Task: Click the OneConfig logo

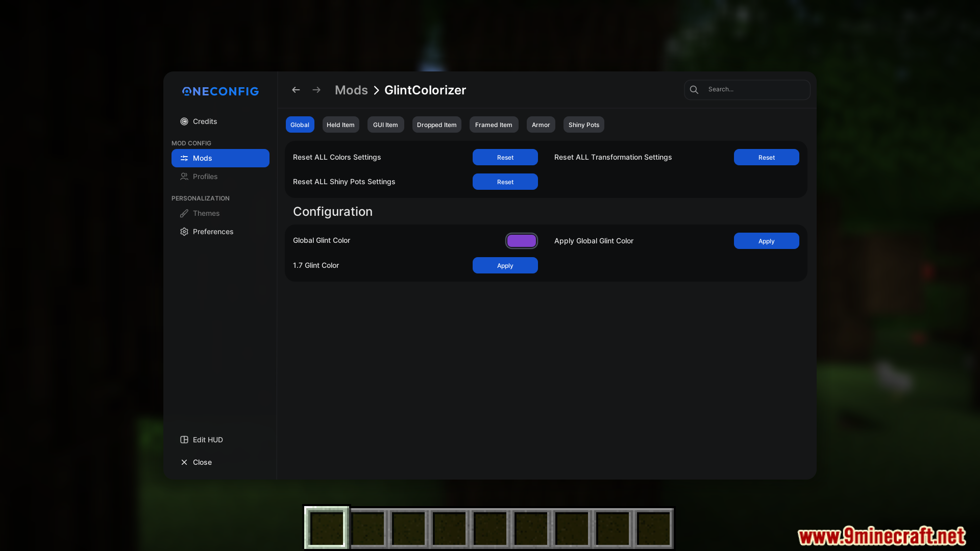Action: click(220, 91)
